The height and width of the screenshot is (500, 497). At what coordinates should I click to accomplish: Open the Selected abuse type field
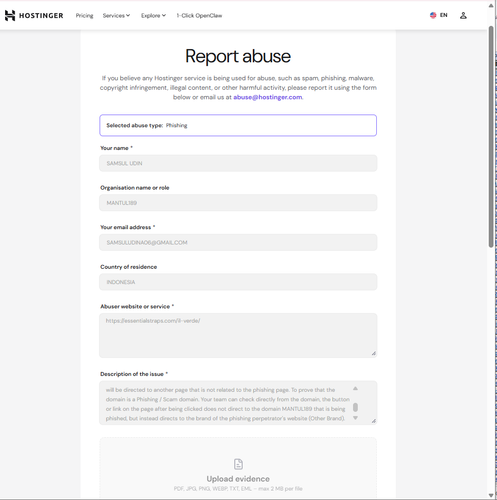tap(238, 125)
